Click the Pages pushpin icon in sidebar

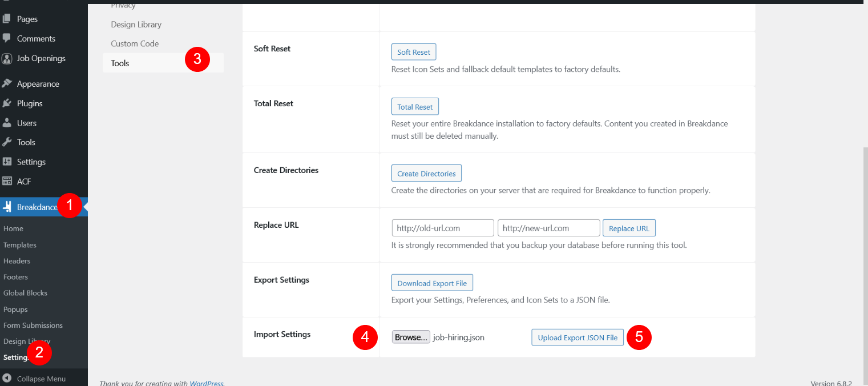tap(7, 19)
